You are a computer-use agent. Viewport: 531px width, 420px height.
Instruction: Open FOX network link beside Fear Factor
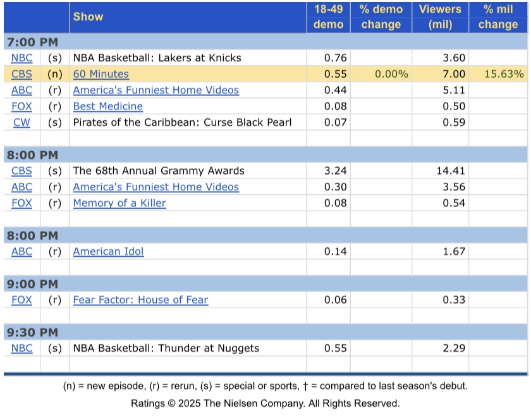[x=21, y=300]
